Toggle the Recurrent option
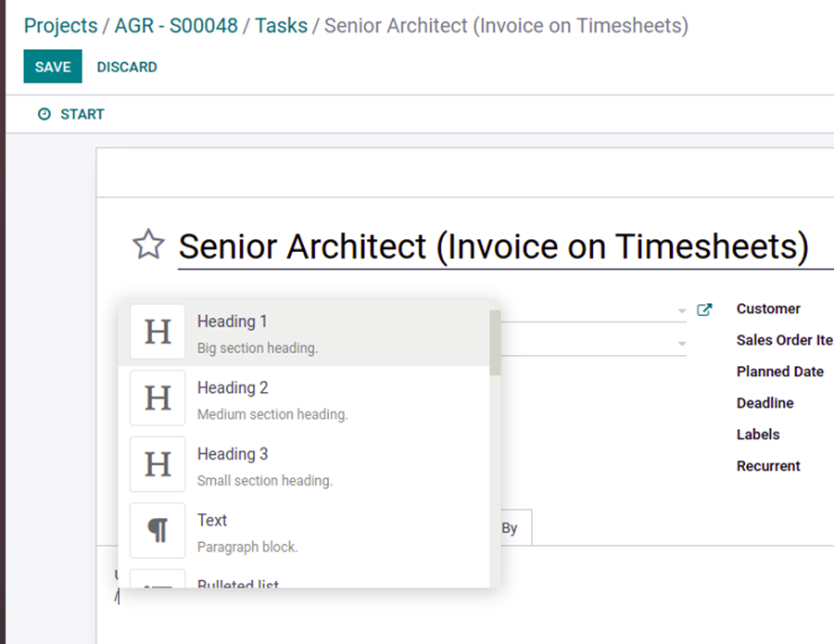 click(768, 466)
